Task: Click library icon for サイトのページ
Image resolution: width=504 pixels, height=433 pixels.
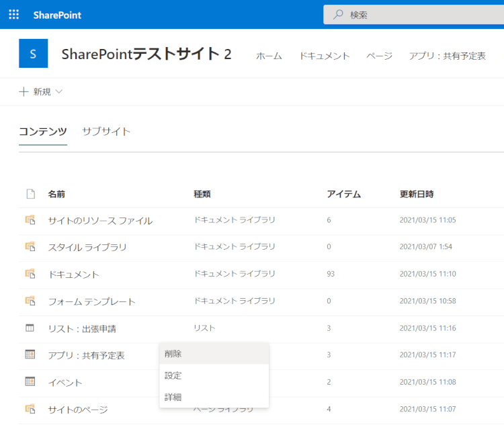Action: coord(30,409)
